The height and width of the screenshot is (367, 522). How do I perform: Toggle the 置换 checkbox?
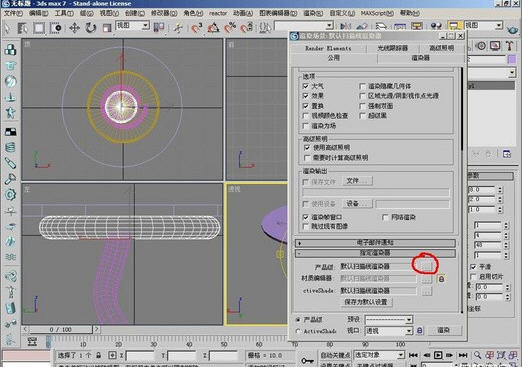305,106
